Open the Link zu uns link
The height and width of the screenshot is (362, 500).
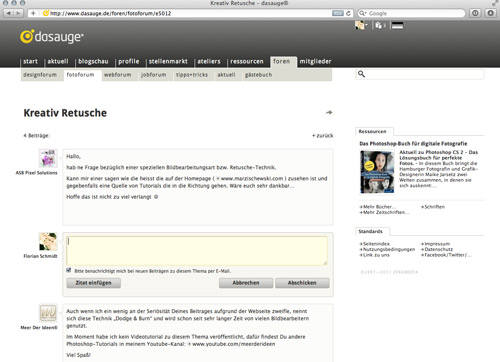374,255
